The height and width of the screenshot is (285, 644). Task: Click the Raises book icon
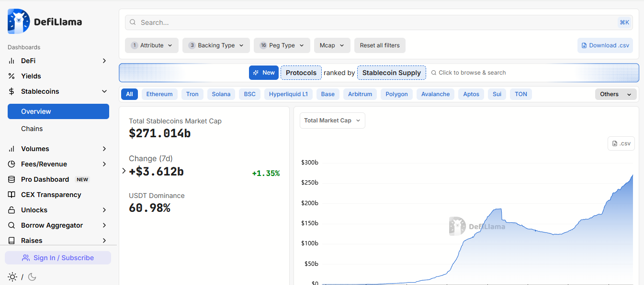pyautogui.click(x=11, y=241)
